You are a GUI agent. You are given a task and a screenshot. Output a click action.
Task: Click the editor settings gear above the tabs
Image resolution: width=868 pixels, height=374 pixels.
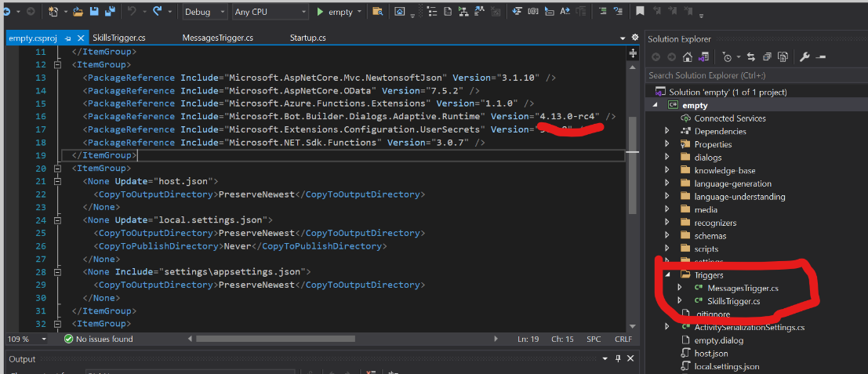click(x=635, y=38)
